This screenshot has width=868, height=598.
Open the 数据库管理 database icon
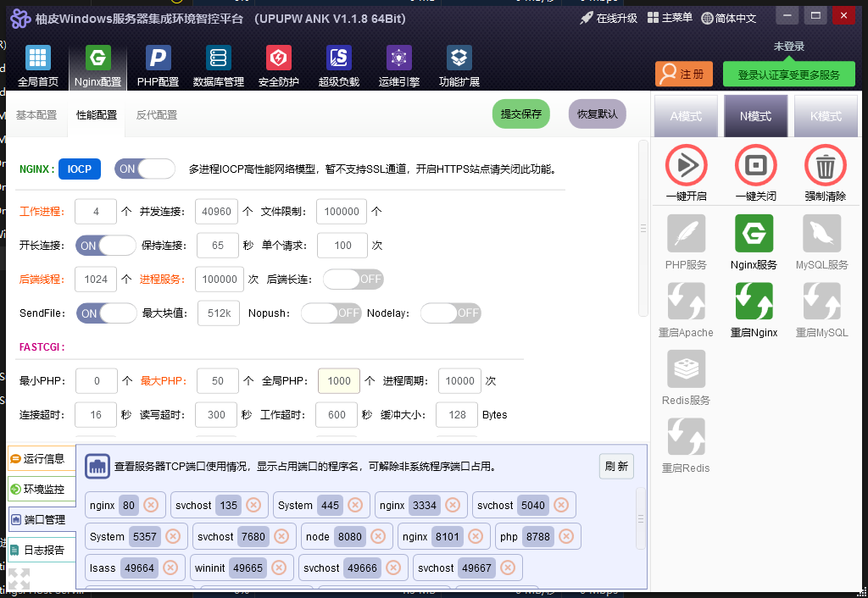[218, 58]
